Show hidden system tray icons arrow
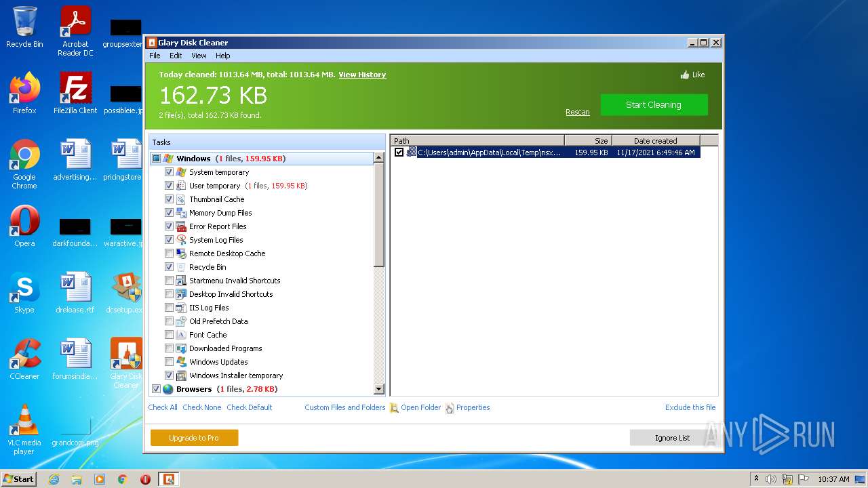Screen dimensions: 868x488 [756, 479]
